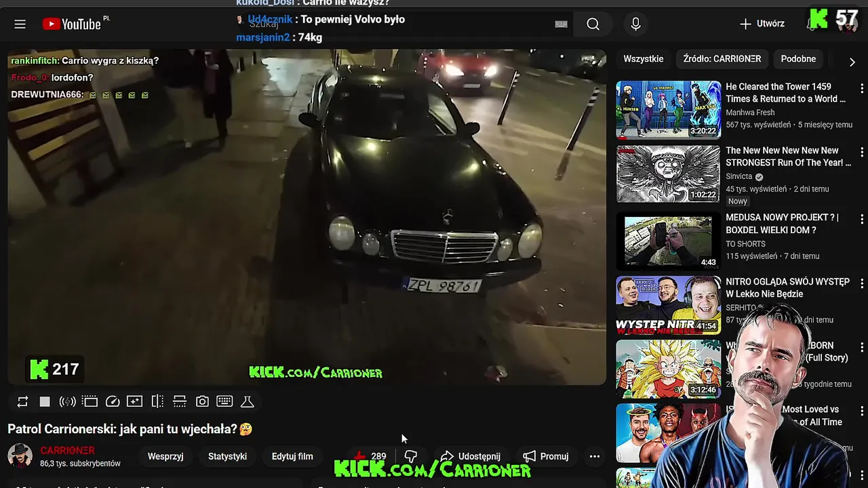Open the STRONGEST Run Of The Year thumbnail
Image resolution: width=868 pixels, height=488 pixels.
click(669, 174)
